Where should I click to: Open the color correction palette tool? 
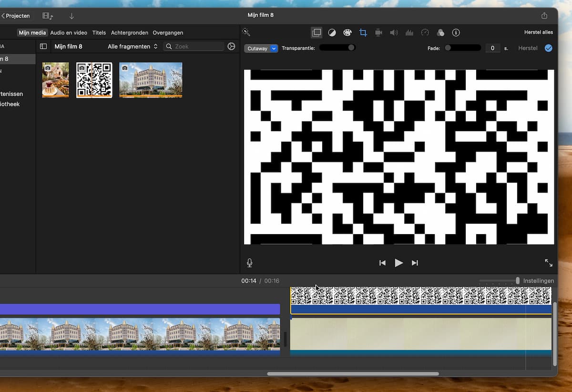click(x=347, y=32)
